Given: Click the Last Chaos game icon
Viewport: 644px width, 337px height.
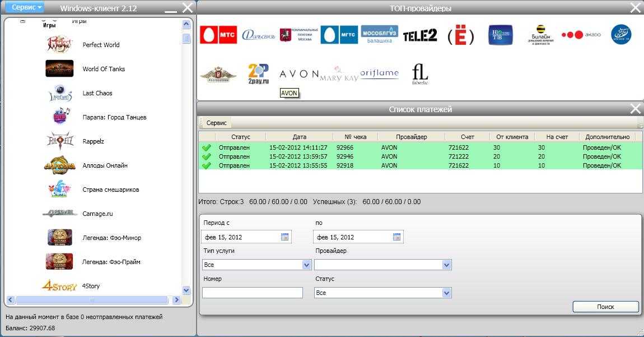Looking at the screenshot, I should click(60, 93).
